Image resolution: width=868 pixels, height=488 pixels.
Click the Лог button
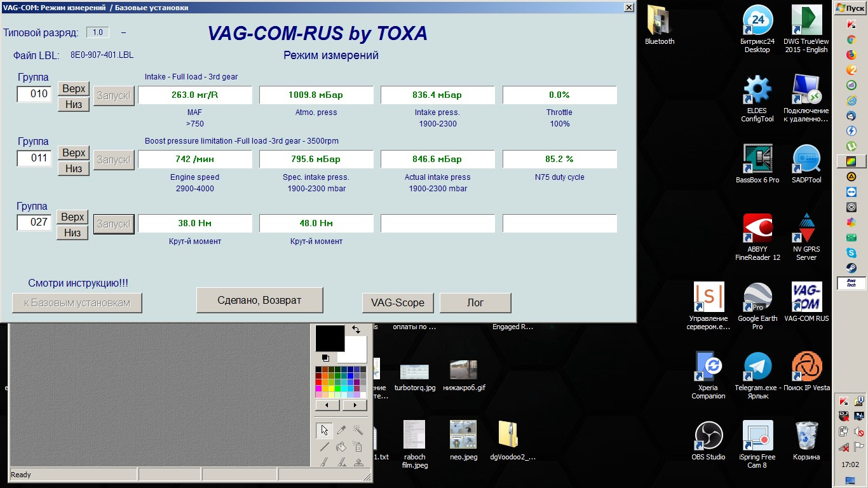point(475,302)
